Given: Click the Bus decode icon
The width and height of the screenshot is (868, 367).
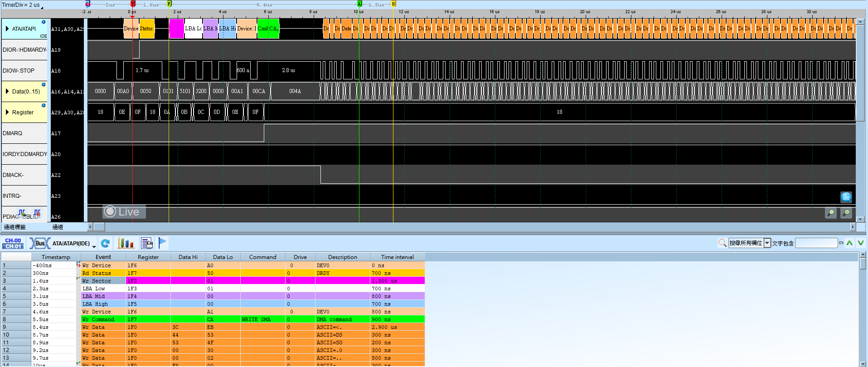Looking at the screenshot, I should tap(40, 244).
